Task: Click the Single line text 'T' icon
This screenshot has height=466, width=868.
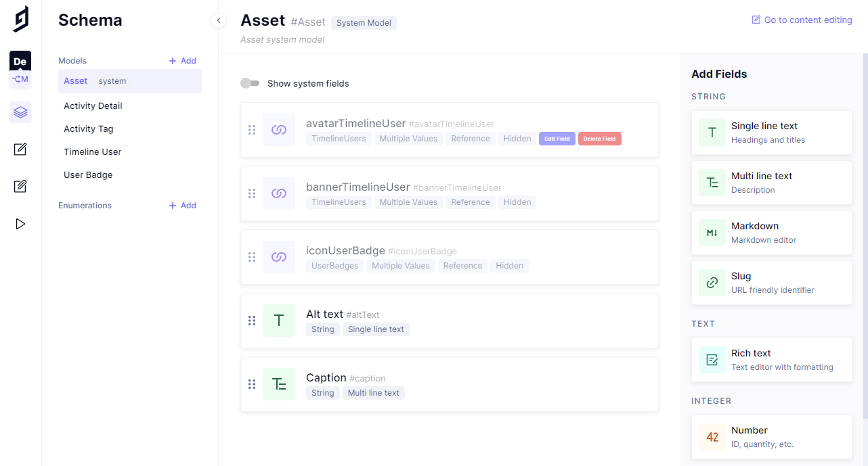Action: pos(712,133)
